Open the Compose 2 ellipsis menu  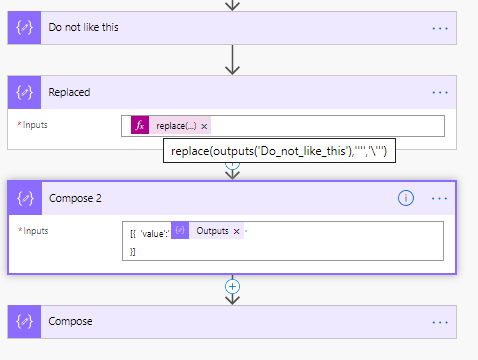(440, 198)
